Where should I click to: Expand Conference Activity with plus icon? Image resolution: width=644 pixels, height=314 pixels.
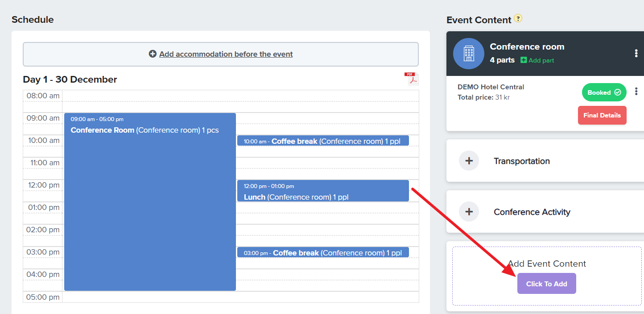469,212
